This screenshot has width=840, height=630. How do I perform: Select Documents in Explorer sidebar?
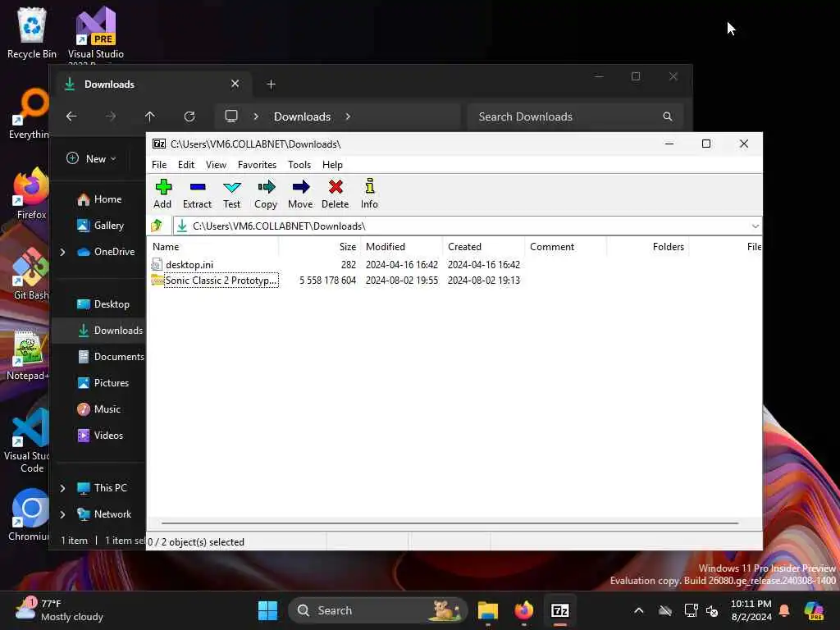click(x=111, y=357)
